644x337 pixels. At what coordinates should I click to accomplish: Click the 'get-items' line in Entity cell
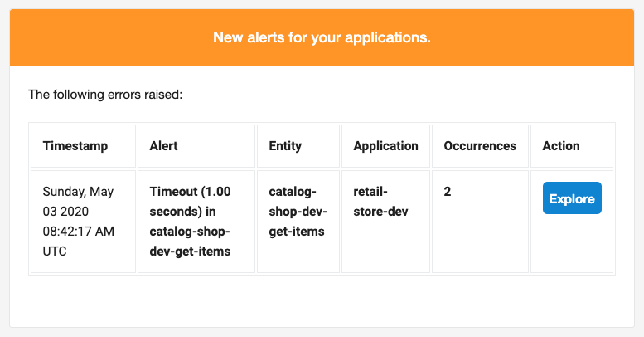pos(297,232)
